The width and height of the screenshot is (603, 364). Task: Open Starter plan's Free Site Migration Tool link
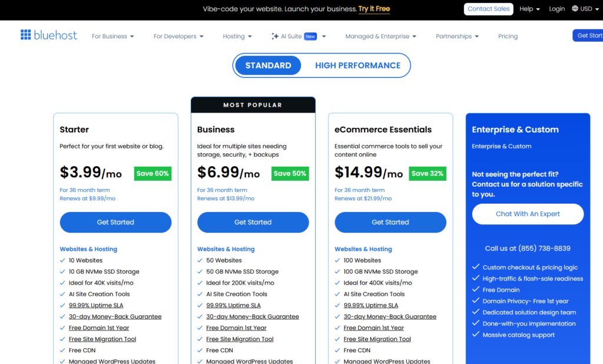102,339
